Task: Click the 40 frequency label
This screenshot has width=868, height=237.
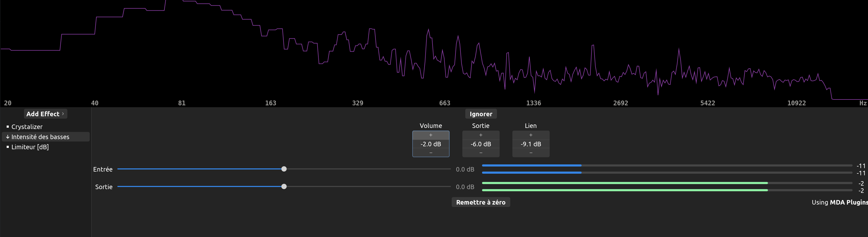Action: (x=95, y=103)
